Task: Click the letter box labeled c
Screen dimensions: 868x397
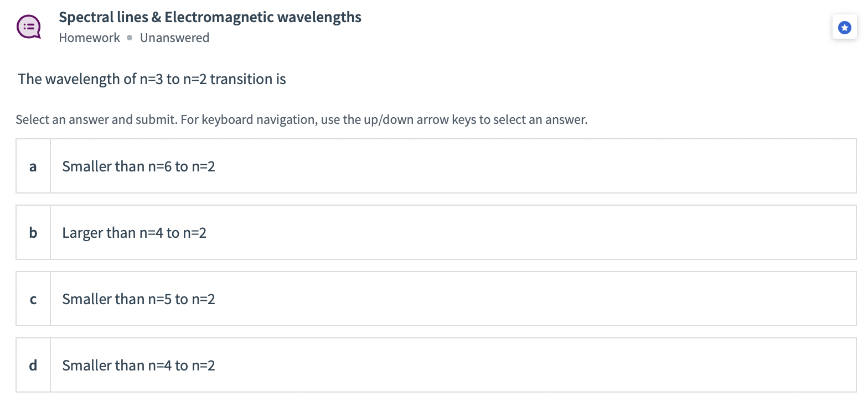Action: click(33, 299)
